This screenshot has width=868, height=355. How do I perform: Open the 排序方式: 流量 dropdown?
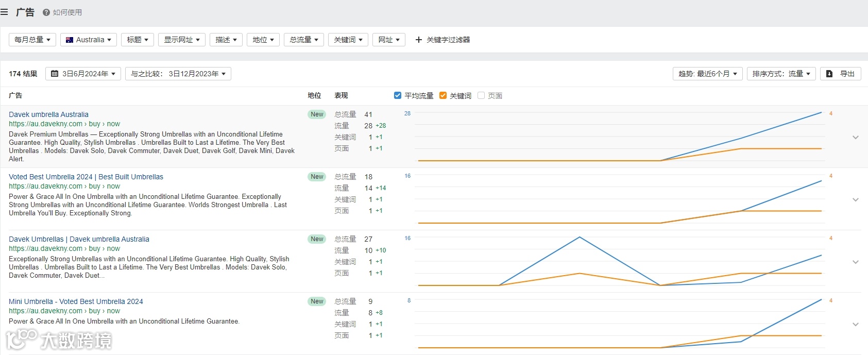pyautogui.click(x=781, y=74)
